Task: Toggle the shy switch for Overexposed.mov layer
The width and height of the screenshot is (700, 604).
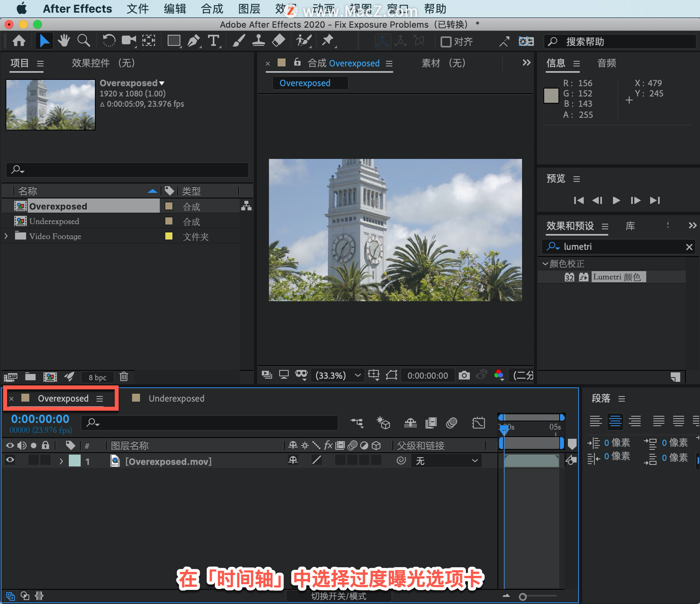Action: click(293, 461)
